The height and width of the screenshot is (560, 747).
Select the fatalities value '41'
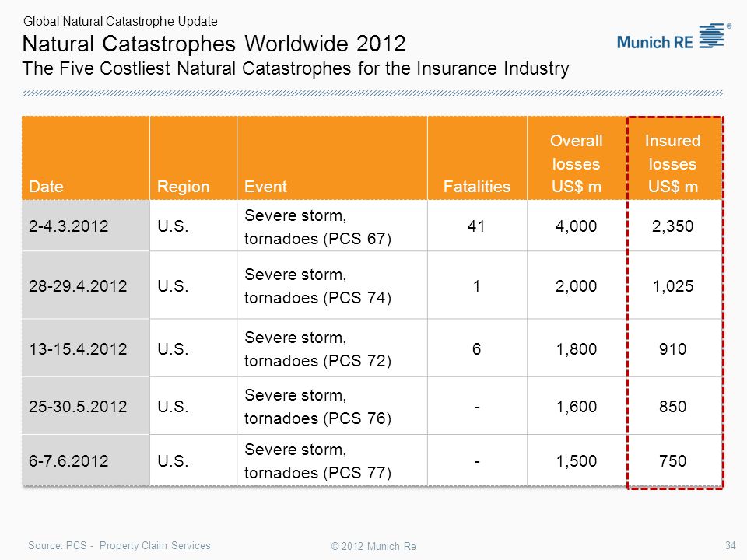point(476,226)
